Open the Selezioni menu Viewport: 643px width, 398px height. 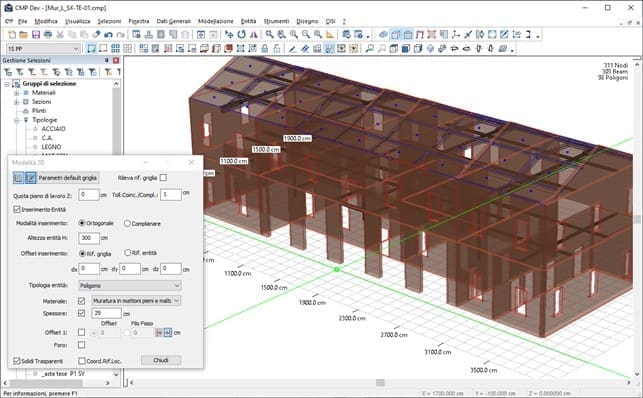109,21
